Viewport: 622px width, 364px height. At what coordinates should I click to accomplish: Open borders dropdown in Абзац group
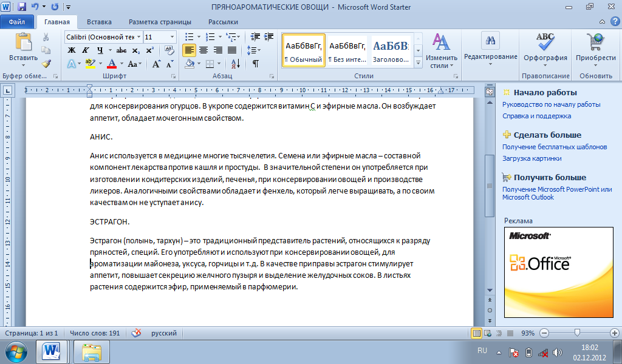tap(220, 64)
